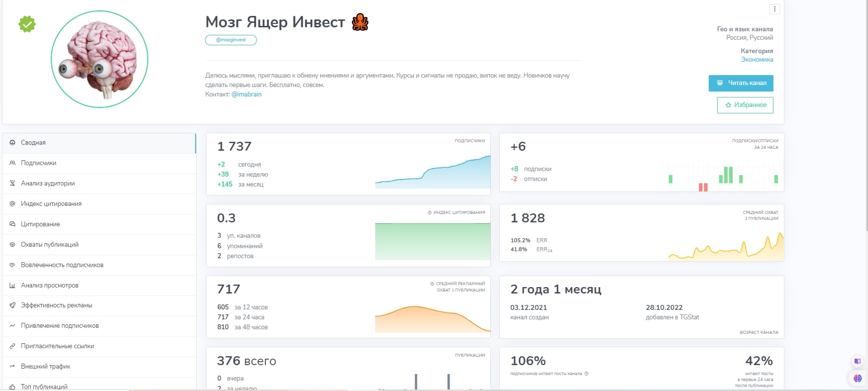Click the @mozginvest handle badge
Viewport: 868px width, 391px height.
231,40
